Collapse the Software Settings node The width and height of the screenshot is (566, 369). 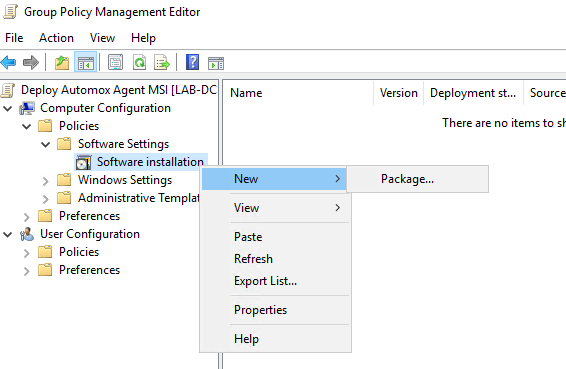click(45, 144)
